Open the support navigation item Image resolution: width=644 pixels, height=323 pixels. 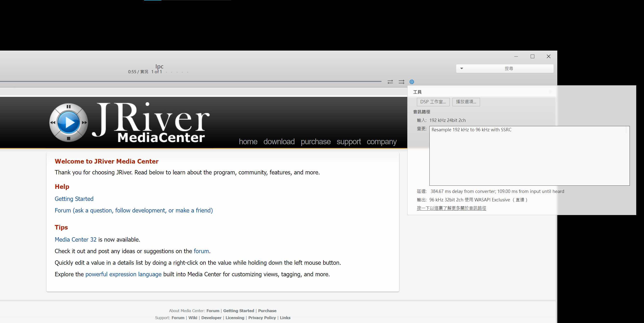pos(348,141)
